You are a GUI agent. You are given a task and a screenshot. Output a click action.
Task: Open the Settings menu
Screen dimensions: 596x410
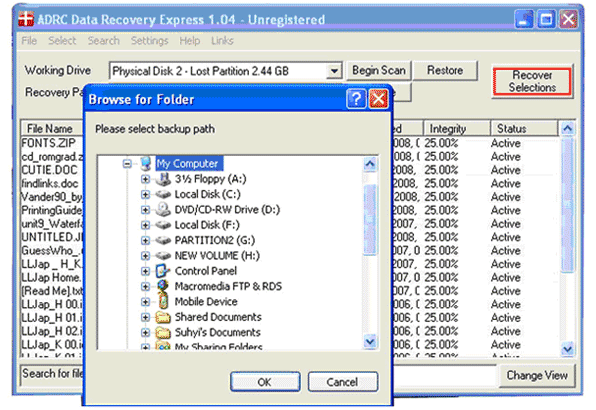(149, 41)
